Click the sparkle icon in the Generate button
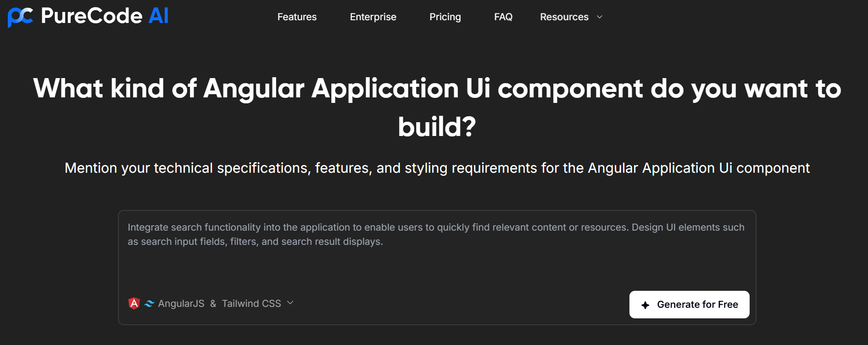868x345 pixels. [x=645, y=305]
